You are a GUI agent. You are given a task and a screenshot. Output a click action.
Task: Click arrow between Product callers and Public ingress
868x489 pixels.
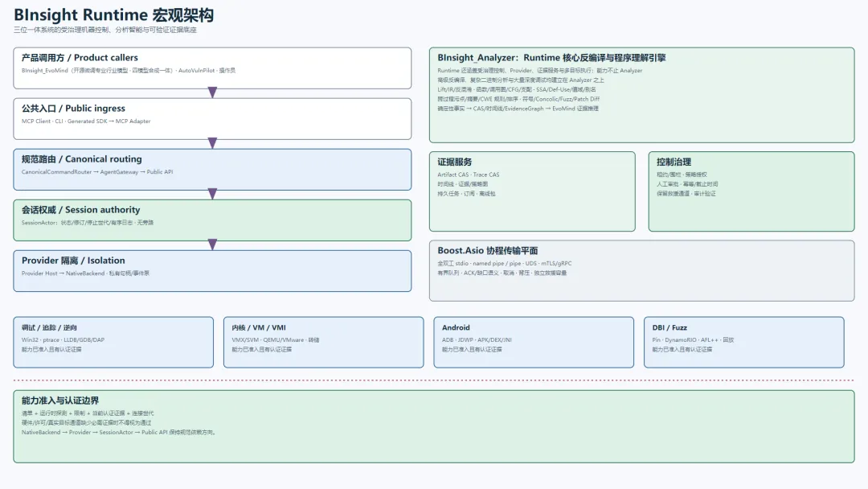pyautogui.click(x=212, y=92)
